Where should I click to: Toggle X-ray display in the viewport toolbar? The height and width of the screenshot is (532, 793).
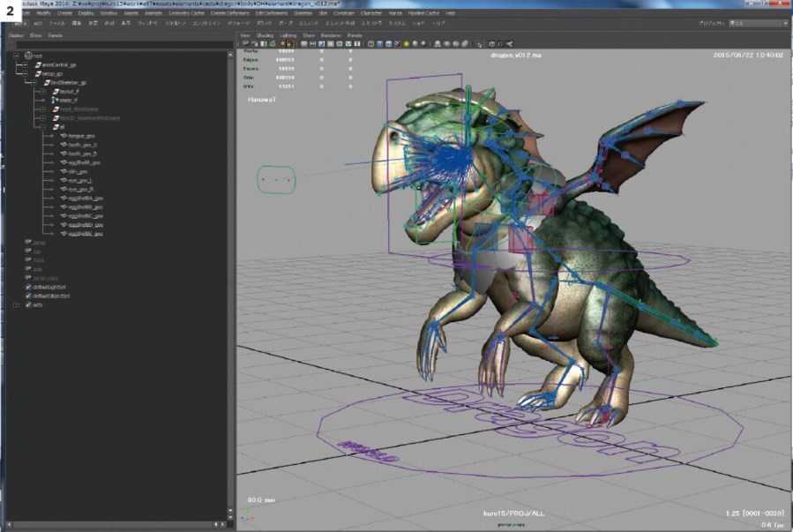coord(492,43)
